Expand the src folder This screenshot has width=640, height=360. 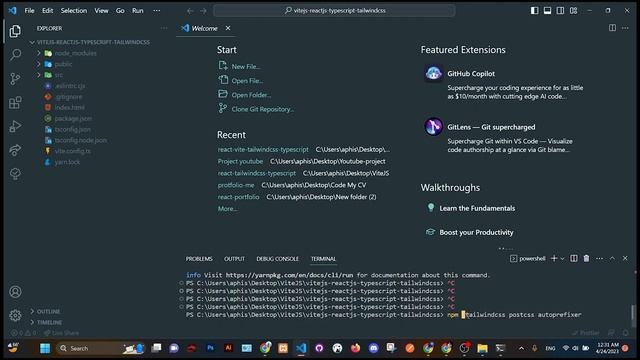(x=39, y=75)
